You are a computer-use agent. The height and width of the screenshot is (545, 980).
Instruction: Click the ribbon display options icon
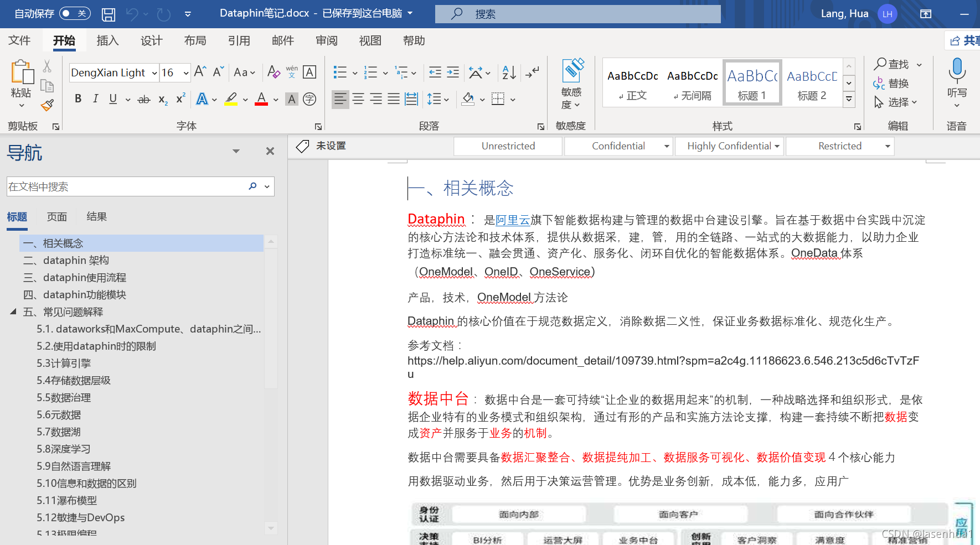click(x=926, y=14)
